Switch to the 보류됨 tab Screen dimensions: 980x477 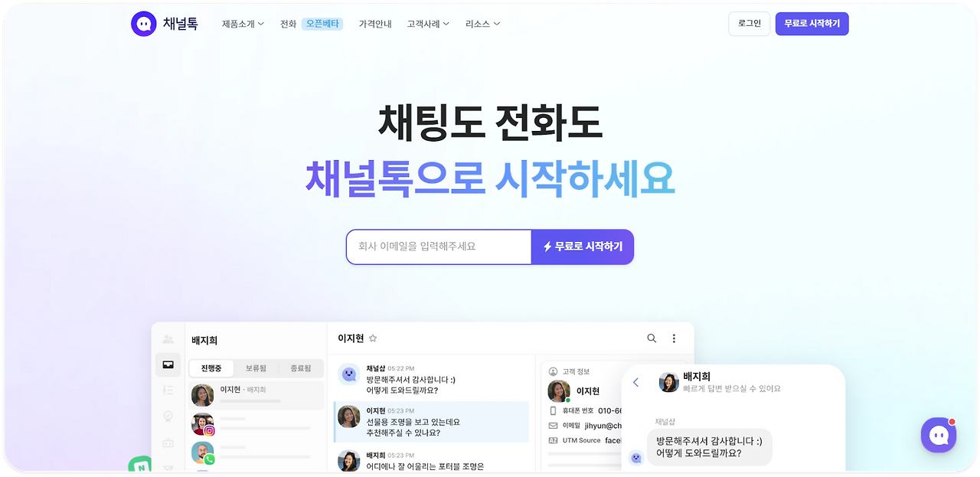(256, 368)
